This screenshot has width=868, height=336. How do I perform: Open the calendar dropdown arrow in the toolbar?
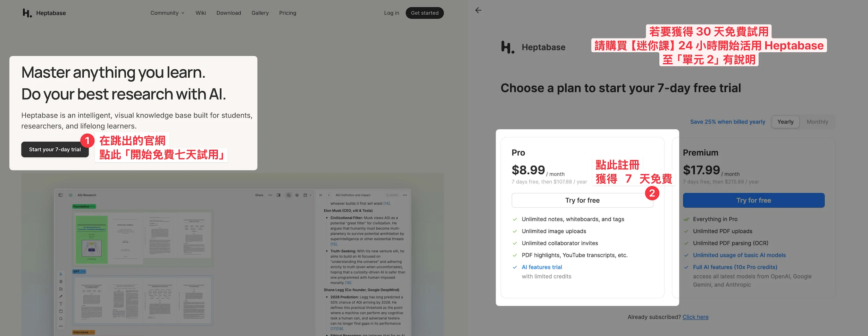tap(310, 195)
